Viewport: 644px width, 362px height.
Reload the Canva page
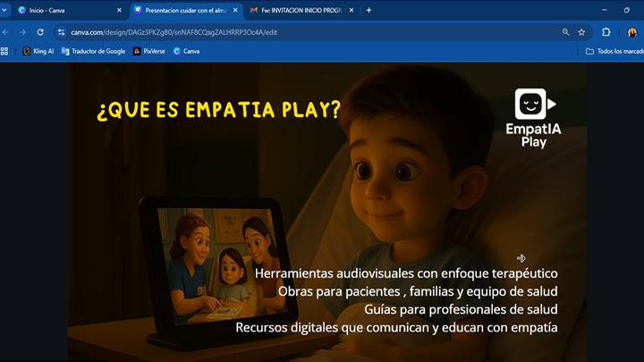pos(40,32)
